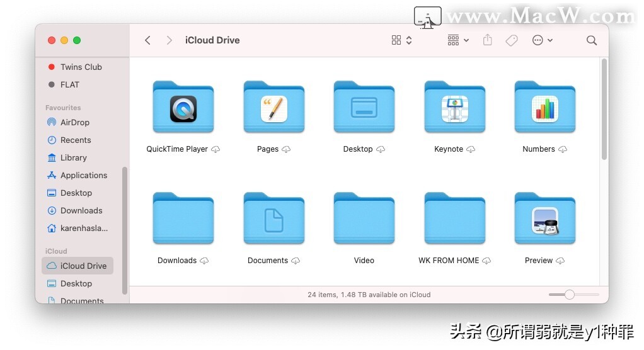Click cloud download icon beside QuickTime Player

pyautogui.click(x=216, y=149)
